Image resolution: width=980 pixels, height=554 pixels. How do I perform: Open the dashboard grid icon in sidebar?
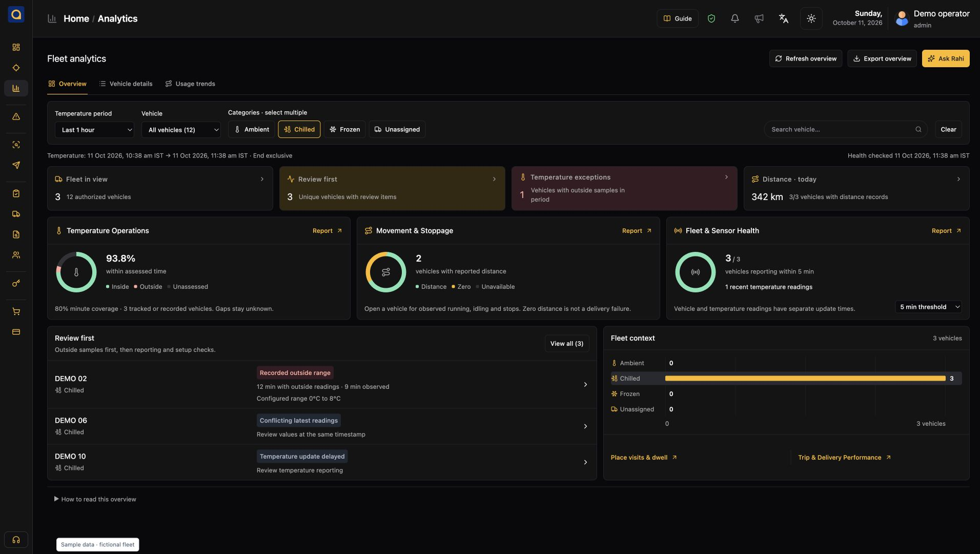16,47
